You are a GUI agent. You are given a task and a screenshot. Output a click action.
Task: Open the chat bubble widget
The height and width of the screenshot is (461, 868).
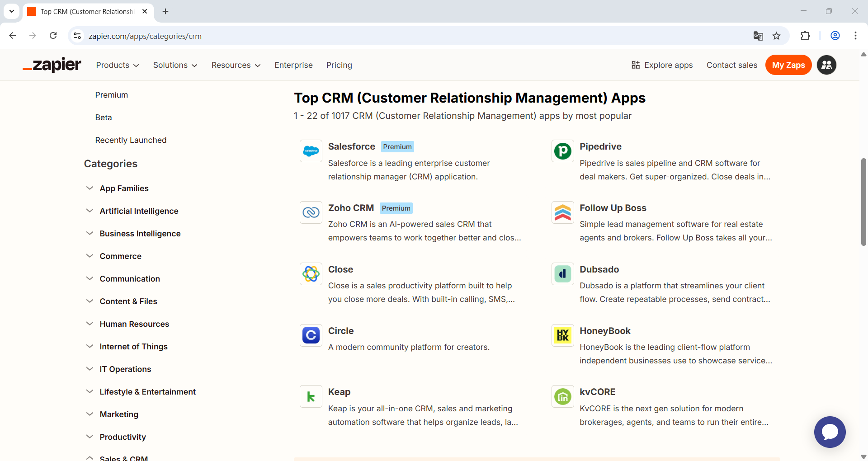830,432
